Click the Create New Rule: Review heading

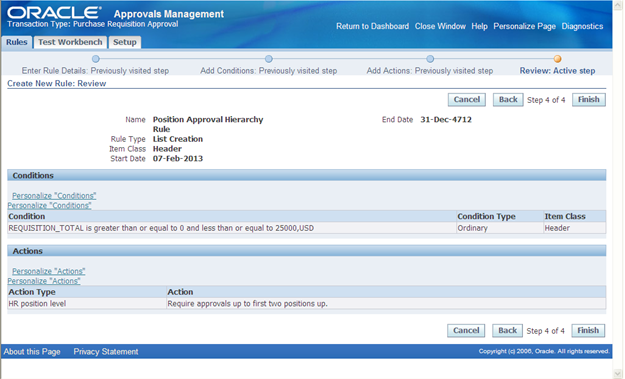(57, 84)
